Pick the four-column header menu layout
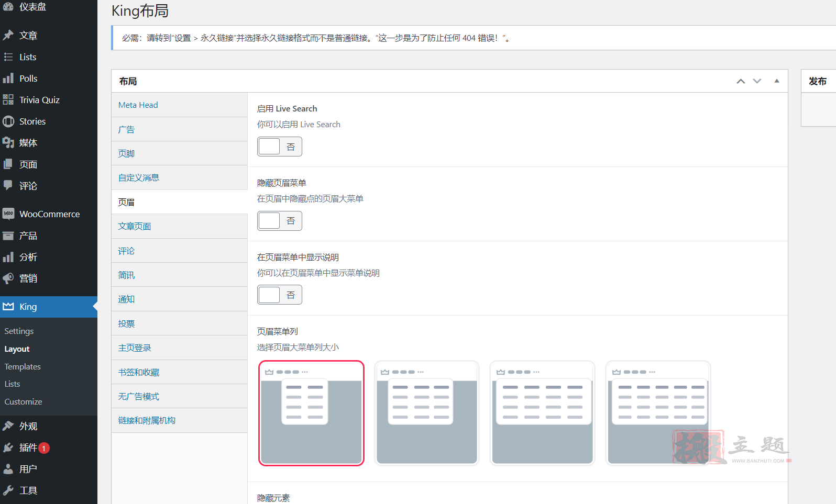Image resolution: width=836 pixels, height=504 pixels. 542,413
